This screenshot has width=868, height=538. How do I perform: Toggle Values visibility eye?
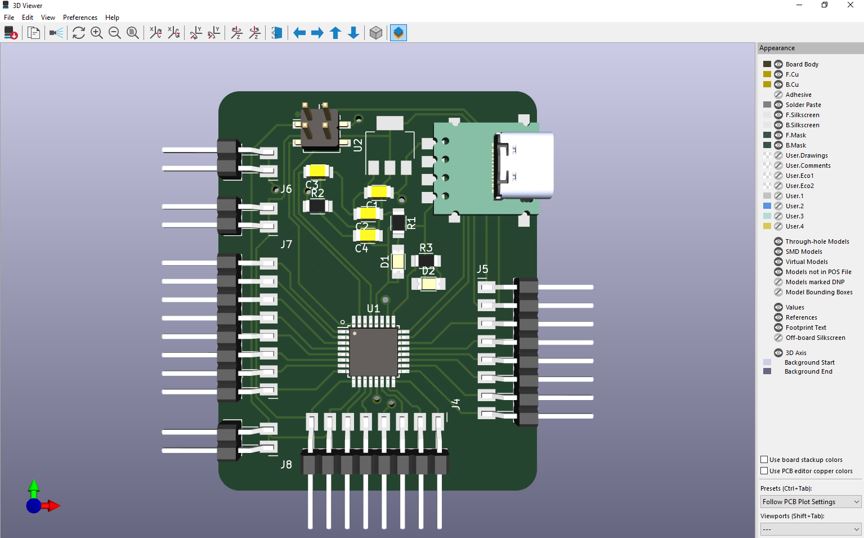[x=778, y=307]
